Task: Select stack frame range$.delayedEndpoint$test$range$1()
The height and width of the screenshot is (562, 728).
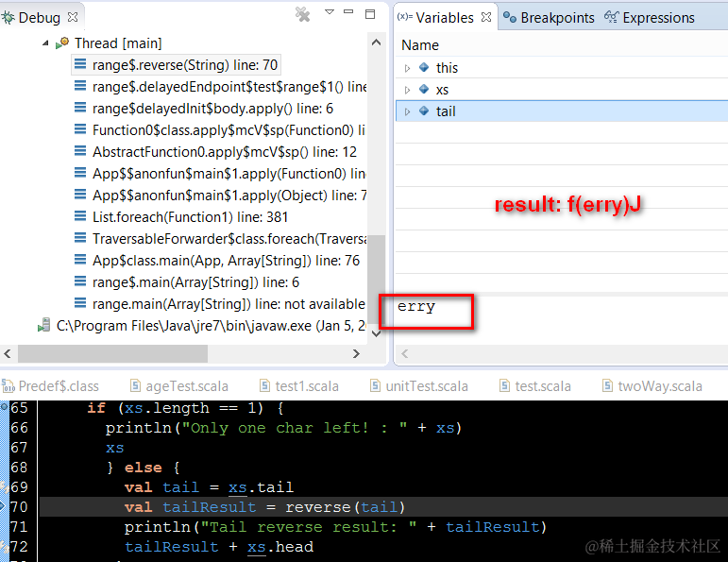Action: [229, 87]
